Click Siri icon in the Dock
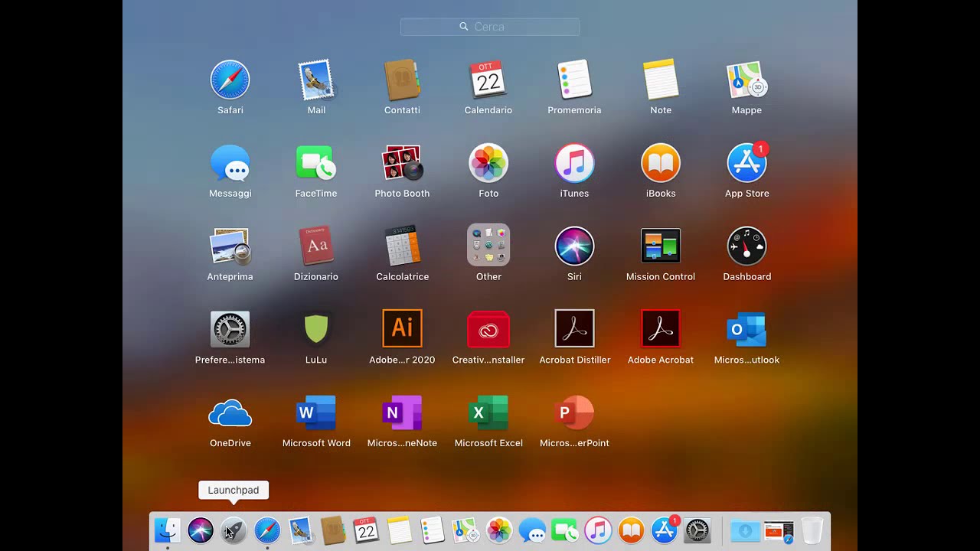Image resolution: width=980 pixels, height=551 pixels. pyautogui.click(x=201, y=530)
